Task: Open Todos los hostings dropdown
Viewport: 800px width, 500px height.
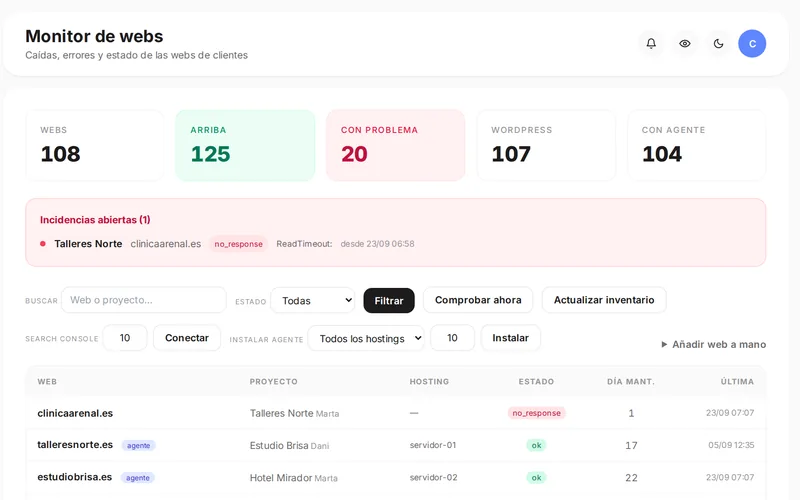Action: point(366,338)
